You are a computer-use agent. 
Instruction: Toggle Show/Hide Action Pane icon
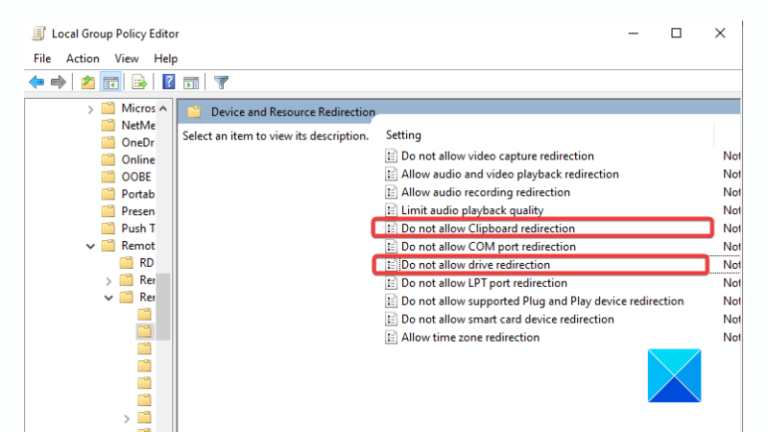pyautogui.click(x=191, y=82)
